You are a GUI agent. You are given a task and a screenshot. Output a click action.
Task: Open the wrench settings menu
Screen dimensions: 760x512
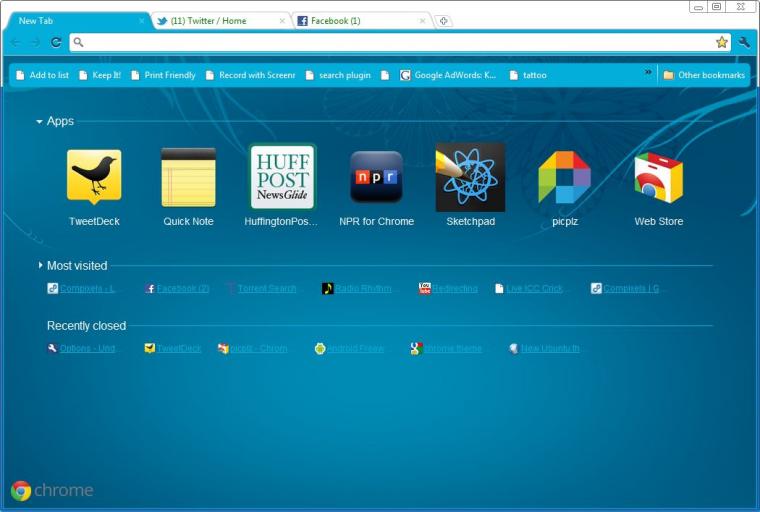coord(744,43)
